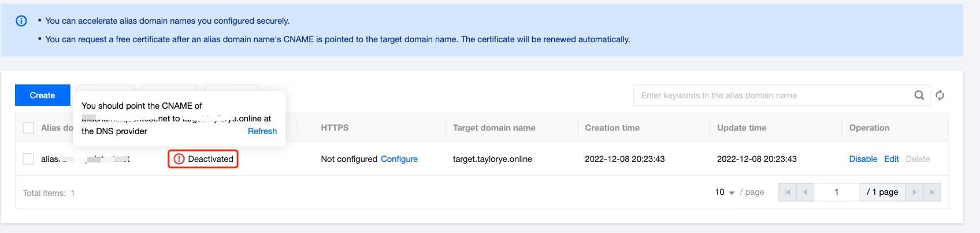This screenshot has height=233, width=980.
Task: Open the 10 per page dropdown
Action: pos(725,192)
